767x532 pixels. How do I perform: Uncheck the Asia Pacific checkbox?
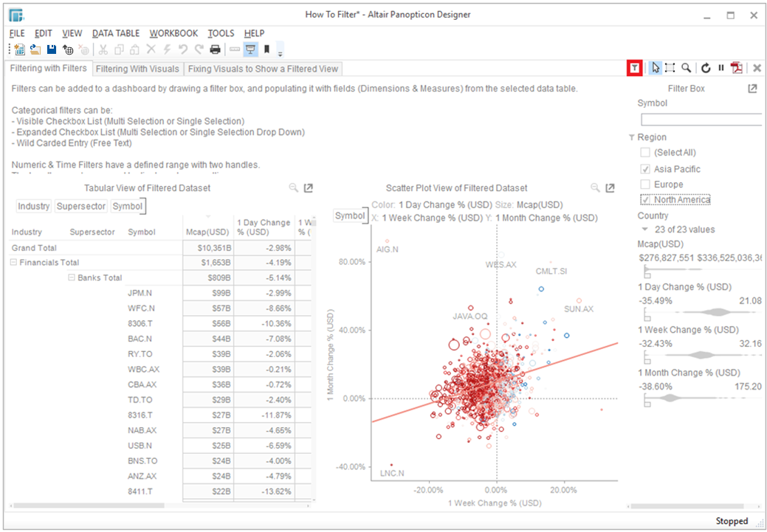[646, 169]
